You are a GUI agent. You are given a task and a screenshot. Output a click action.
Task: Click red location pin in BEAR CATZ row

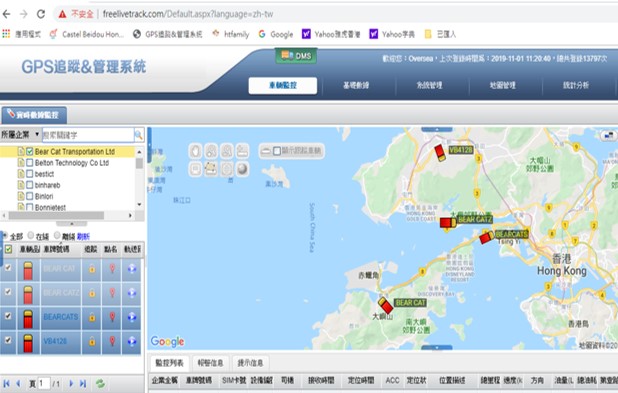[x=112, y=293]
